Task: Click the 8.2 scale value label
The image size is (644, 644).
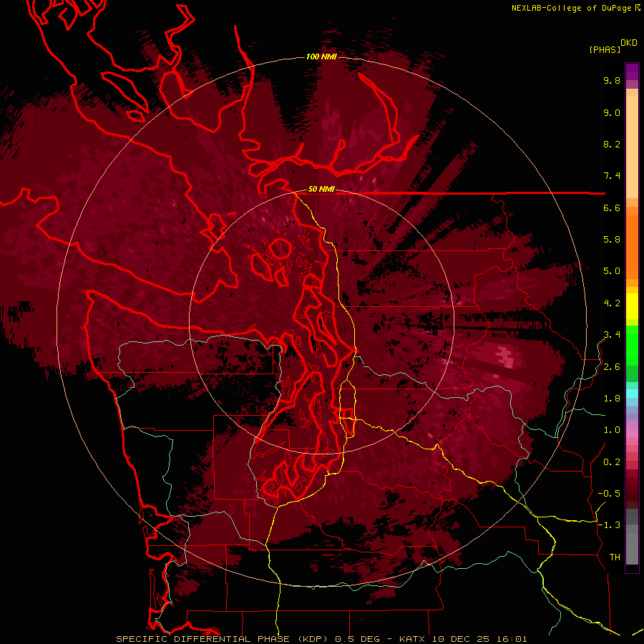Action: pos(612,144)
